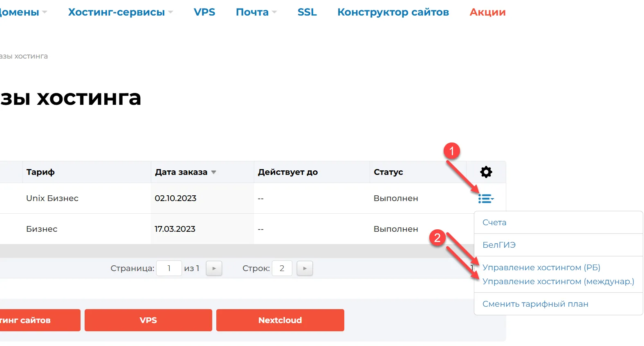Screen dimensions: 644x346
Task: Click Сменить тарифный план option
Action: click(x=535, y=304)
